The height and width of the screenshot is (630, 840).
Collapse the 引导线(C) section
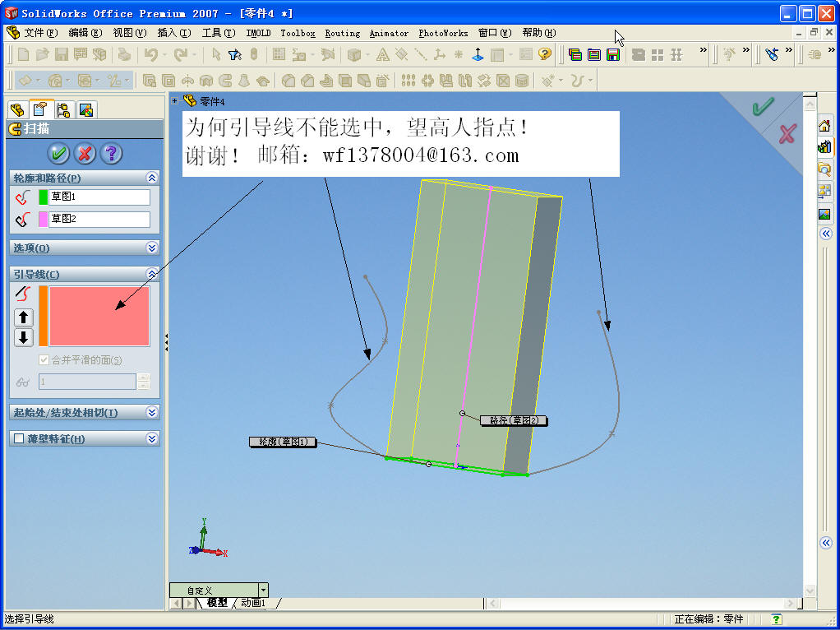[x=151, y=275]
